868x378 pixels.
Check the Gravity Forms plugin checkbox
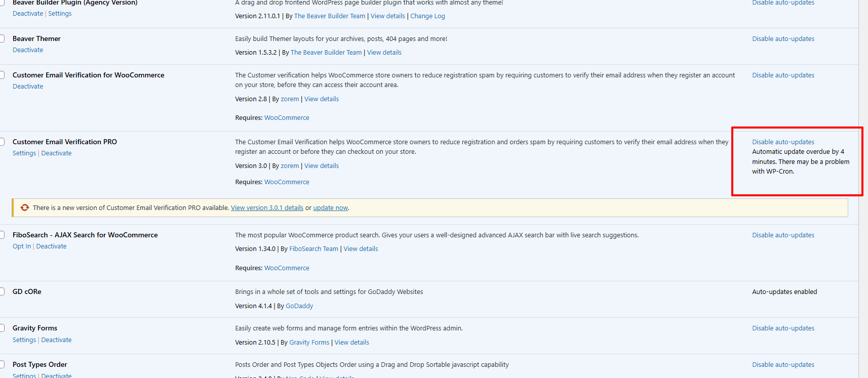(x=2, y=328)
